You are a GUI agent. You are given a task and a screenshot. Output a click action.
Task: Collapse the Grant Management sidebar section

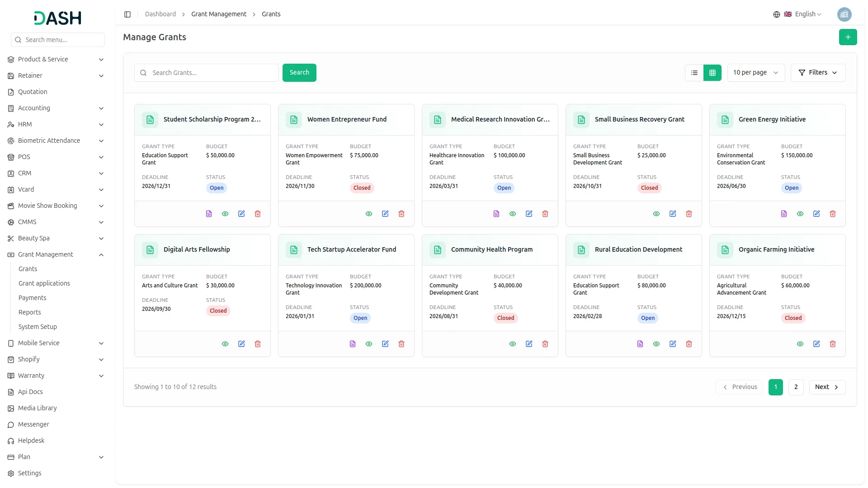tap(56, 254)
